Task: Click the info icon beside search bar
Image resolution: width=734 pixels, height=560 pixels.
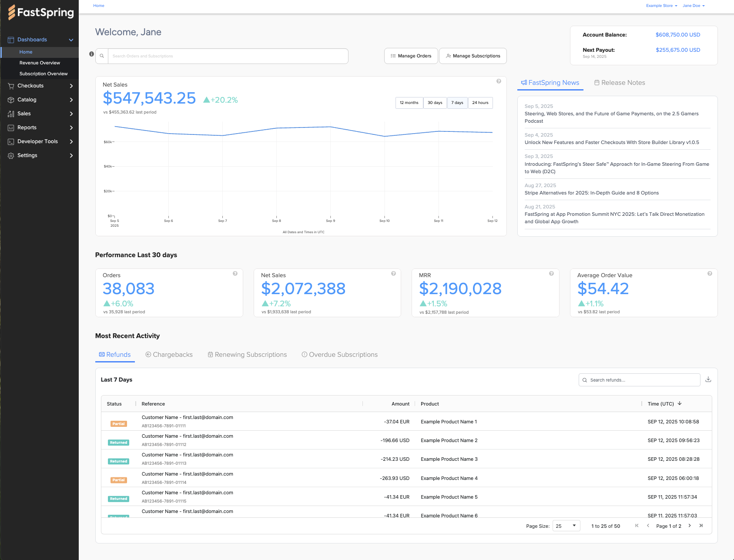Action: point(91,54)
